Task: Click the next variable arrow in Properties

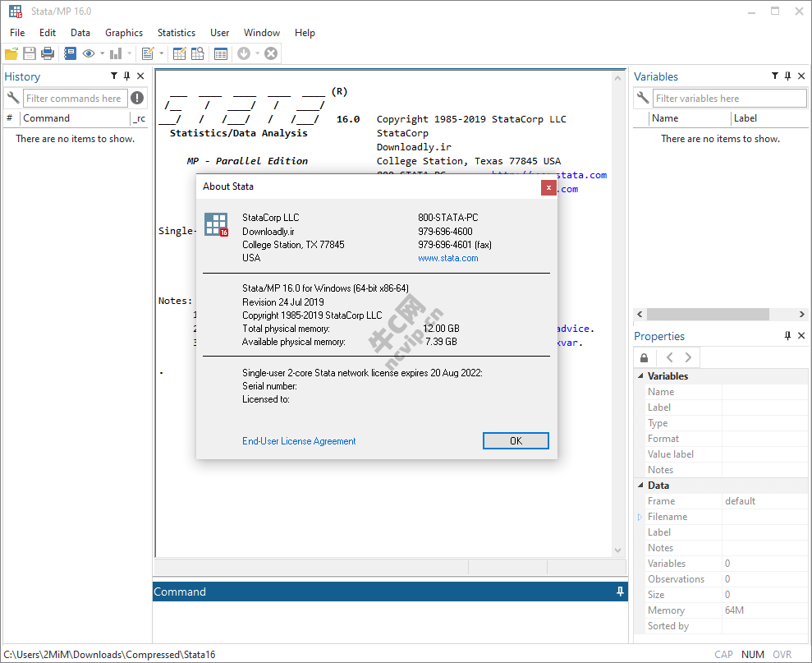Action: [688, 357]
